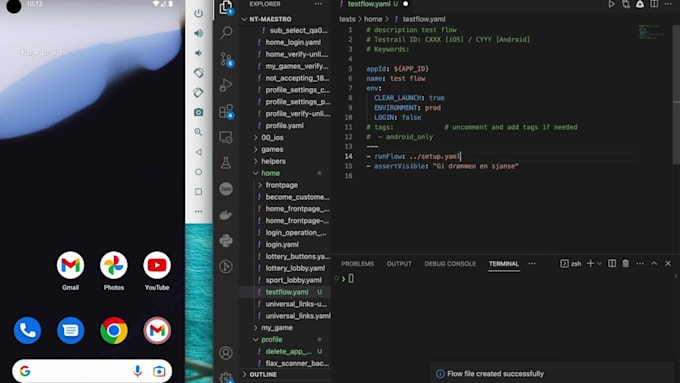Open Run and Debug view
Image resolution: width=680 pixels, height=383 pixels.
(226, 85)
